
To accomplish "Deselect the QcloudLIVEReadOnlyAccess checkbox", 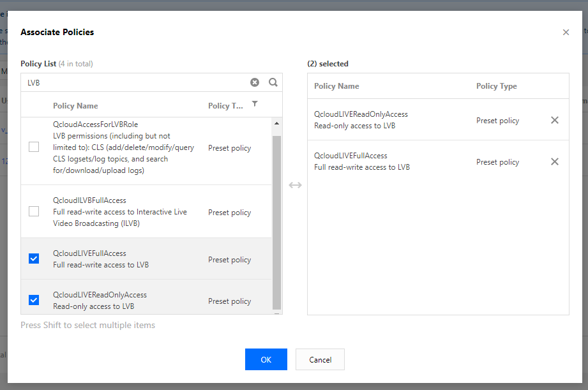I will (x=34, y=300).
